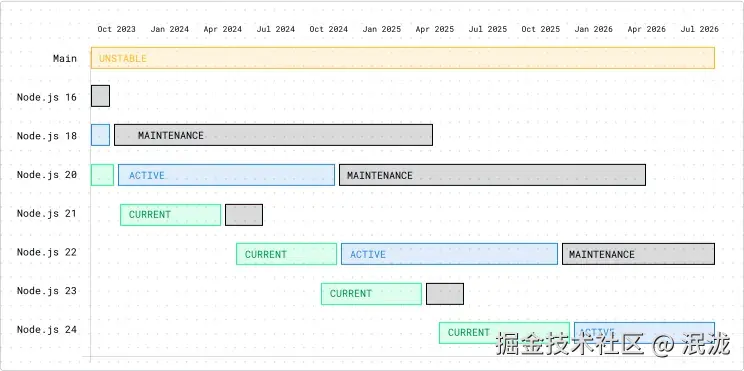Select Node.js 20 MAINTENANCE bar
Screen dimensions: 744x371
pyautogui.click(x=492, y=175)
